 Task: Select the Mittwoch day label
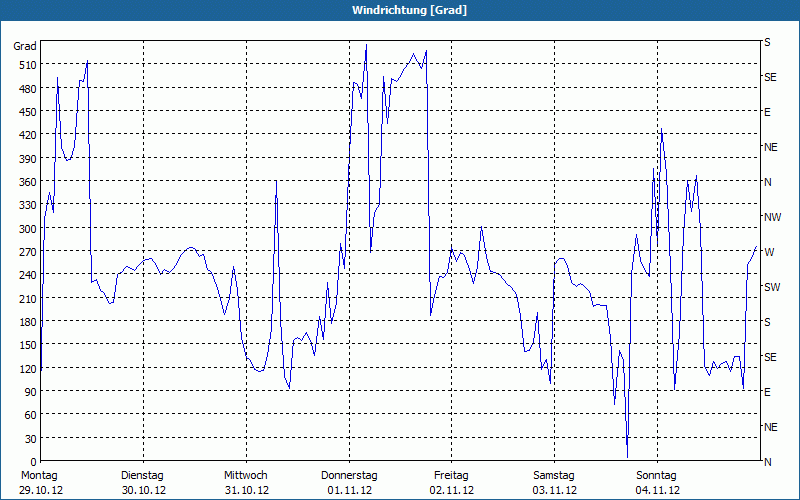246,476
